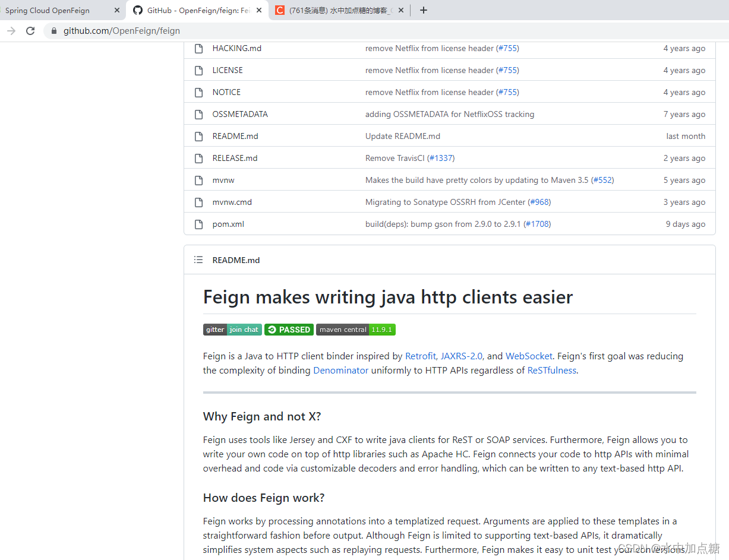
Task: Open pull request #552 link
Action: (x=602, y=180)
